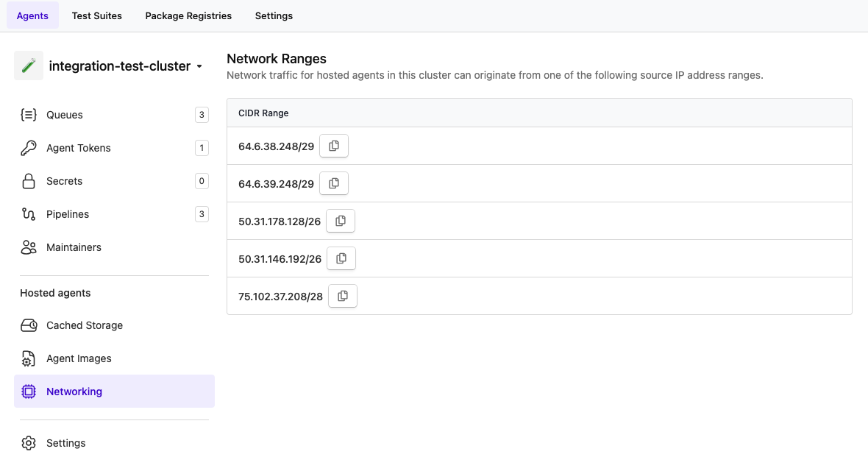Click the key icon beside Agent Tokens

pyautogui.click(x=28, y=148)
